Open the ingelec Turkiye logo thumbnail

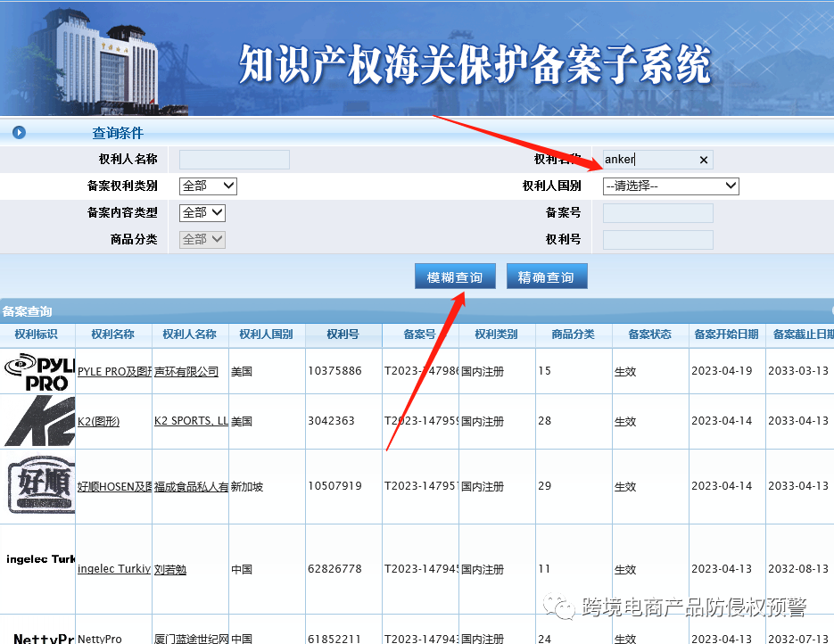click(40, 559)
